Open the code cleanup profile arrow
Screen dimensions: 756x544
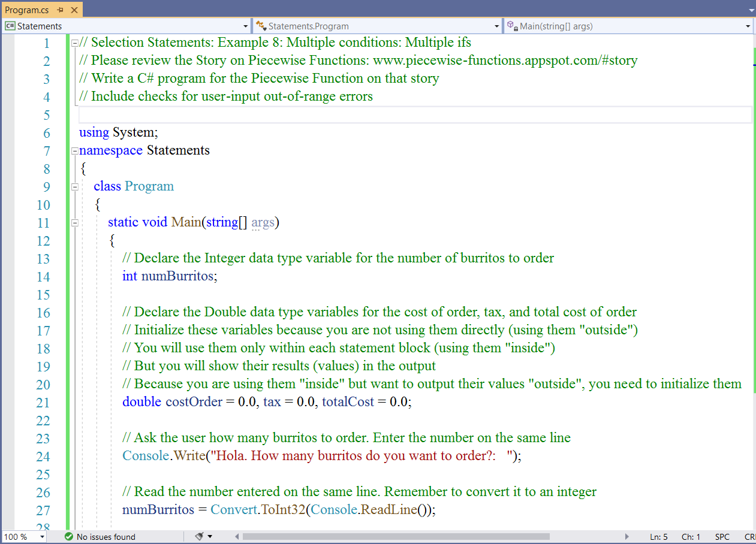click(210, 537)
